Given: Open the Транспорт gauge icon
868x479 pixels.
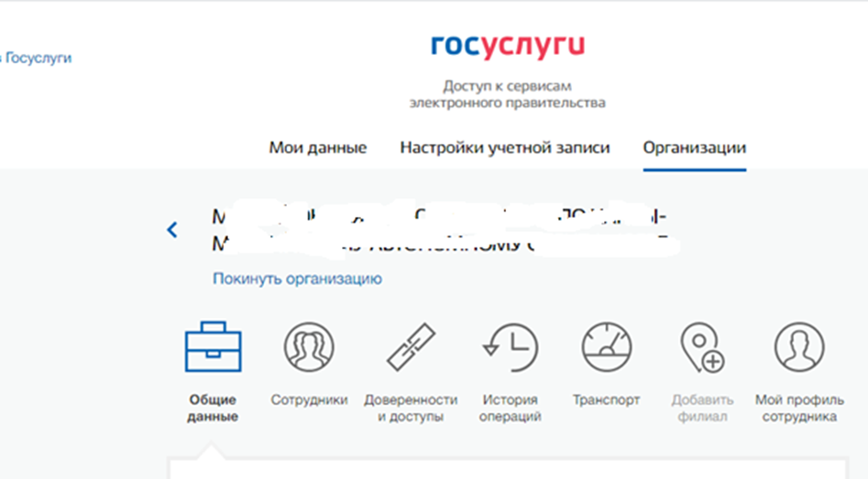Looking at the screenshot, I should pyautogui.click(x=607, y=347).
